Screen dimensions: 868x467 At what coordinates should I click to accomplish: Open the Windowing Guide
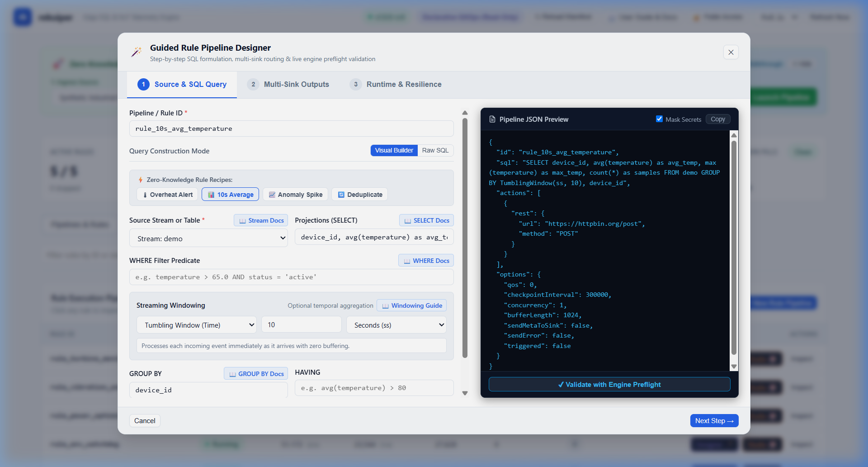pyautogui.click(x=411, y=305)
